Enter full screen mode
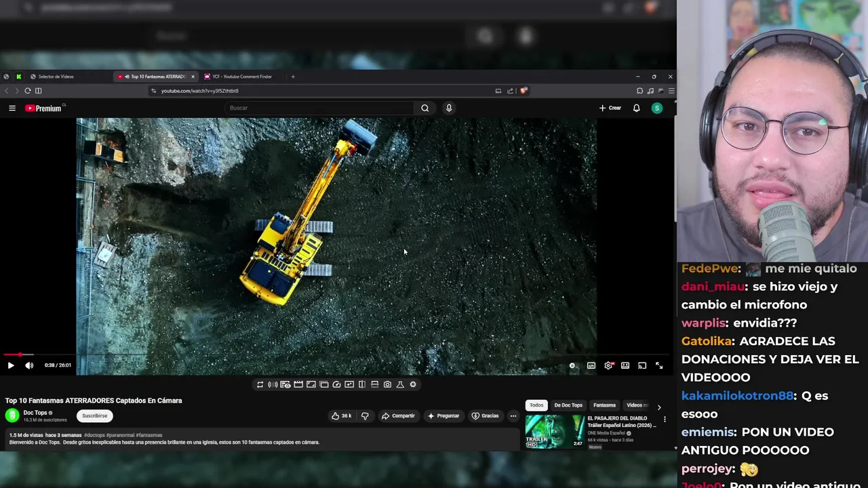 (659, 365)
